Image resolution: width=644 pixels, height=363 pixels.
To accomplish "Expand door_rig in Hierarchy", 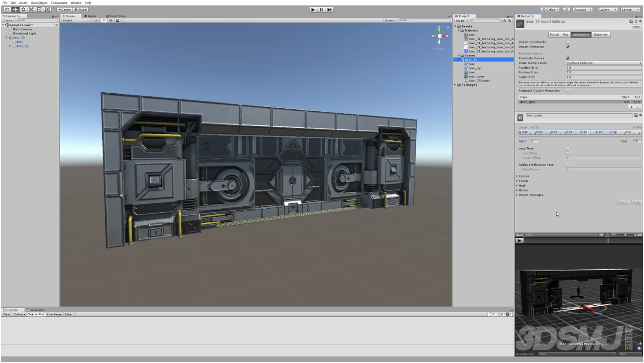I will coord(10,46).
